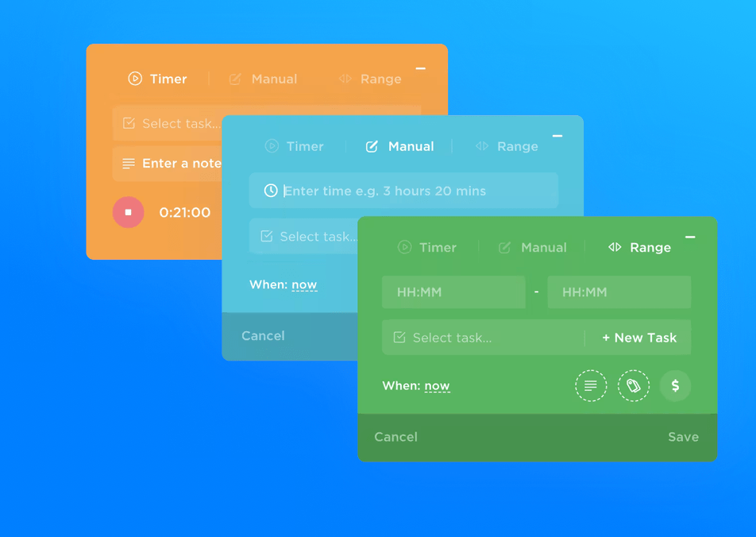Open Range tab in orange panel

pos(370,79)
